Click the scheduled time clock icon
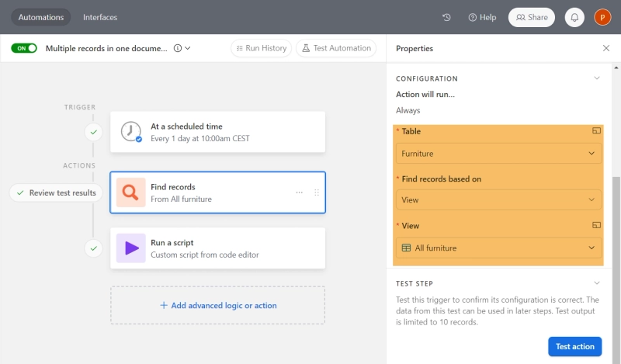 click(x=131, y=132)
